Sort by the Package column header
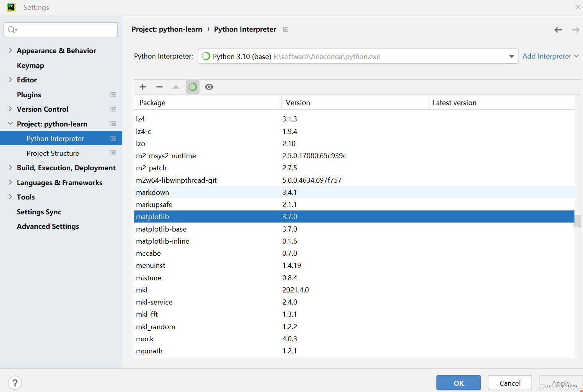Image resolution: width=583 pixels, height=392 pixels. [x=208, y=102]
